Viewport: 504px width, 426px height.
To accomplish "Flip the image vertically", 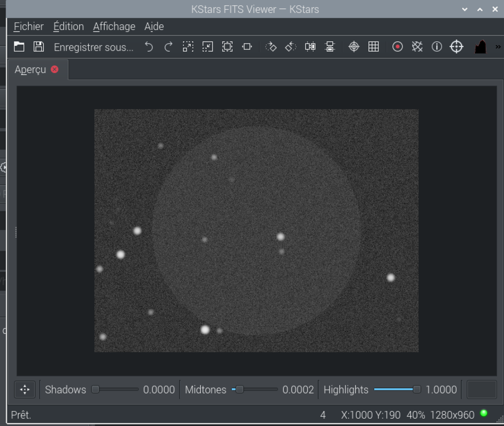I will tap(330, 47).
